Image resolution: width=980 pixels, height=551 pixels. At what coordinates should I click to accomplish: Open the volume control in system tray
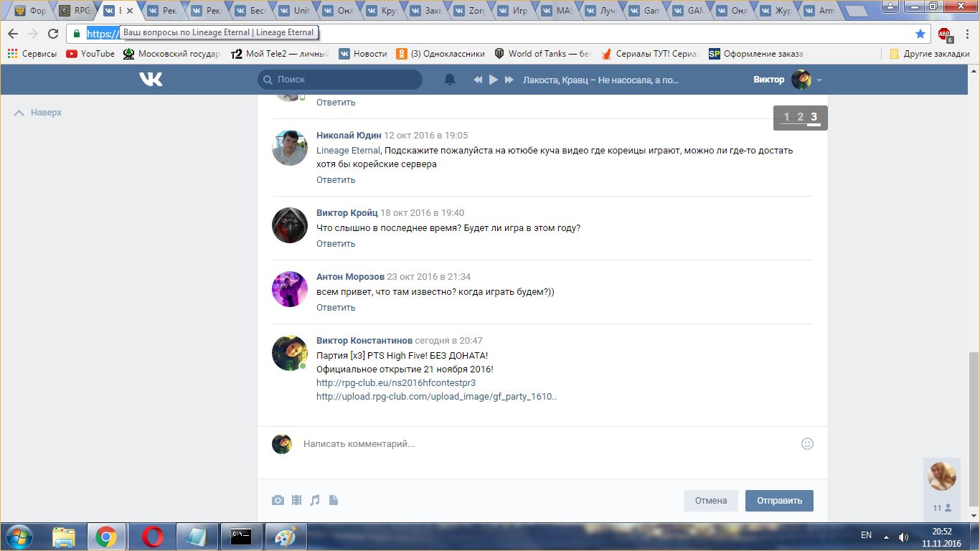(904, 537)
